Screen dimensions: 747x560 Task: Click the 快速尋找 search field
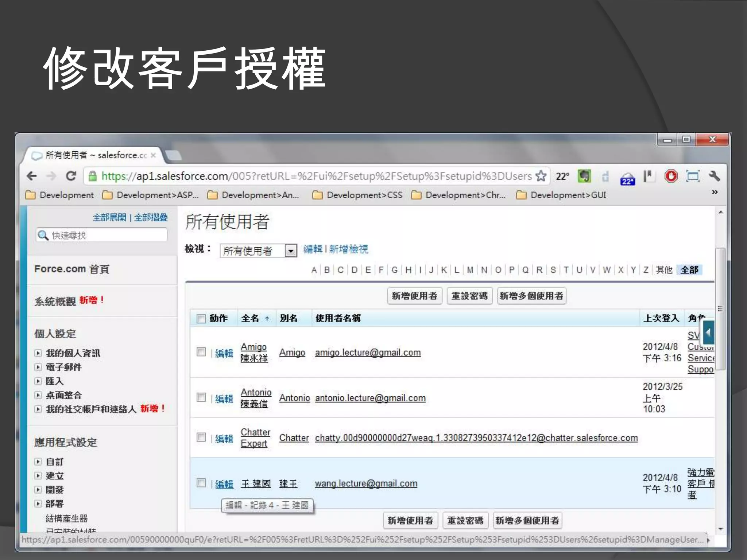(102, 235)
